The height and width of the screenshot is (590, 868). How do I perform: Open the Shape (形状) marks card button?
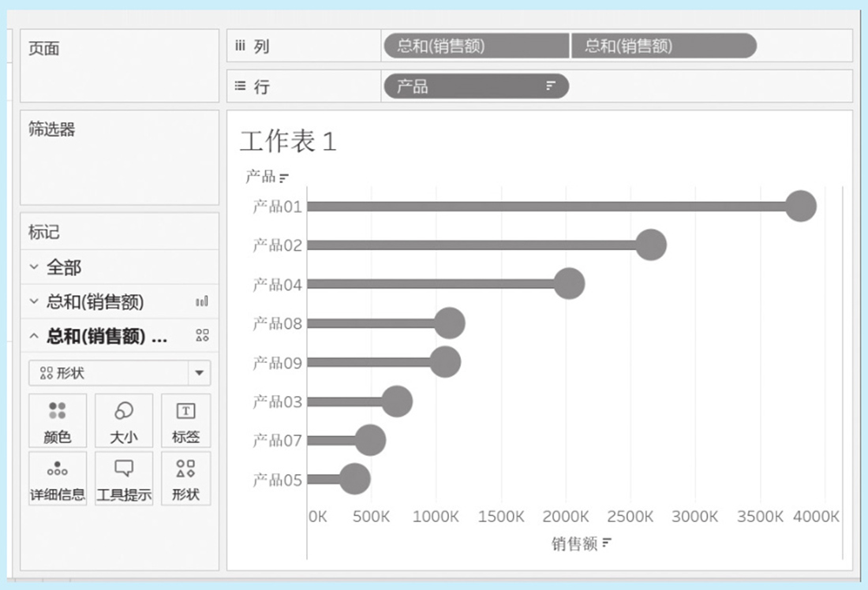185,478
